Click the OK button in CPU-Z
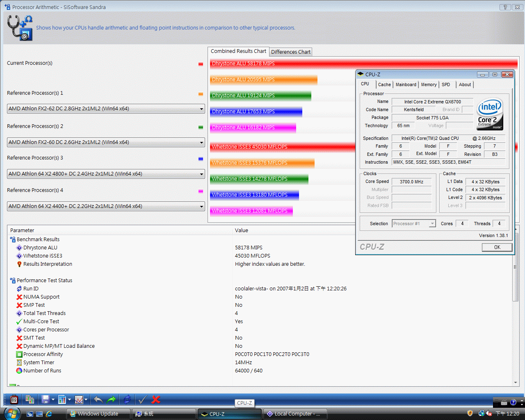Viewport: 525px width, 420px height. pos(497,247)
